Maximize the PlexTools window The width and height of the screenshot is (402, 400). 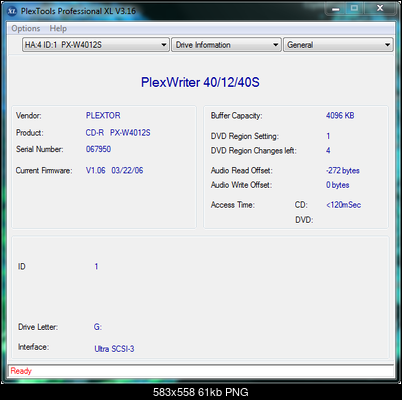click(355, 9)
